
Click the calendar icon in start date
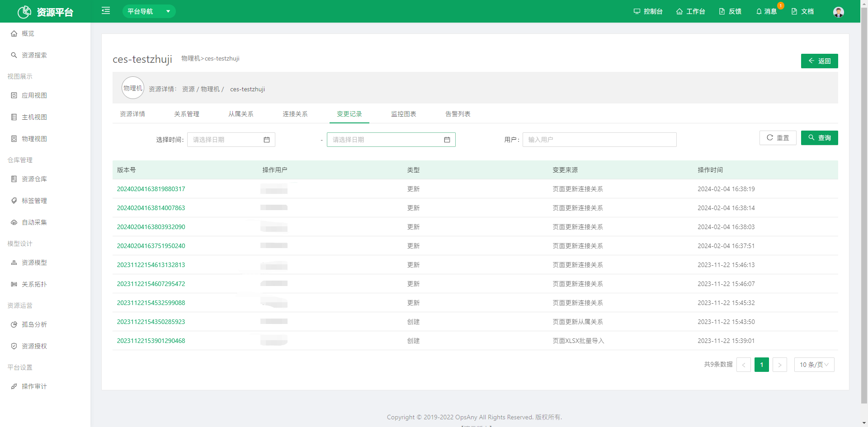coord(267,140)
